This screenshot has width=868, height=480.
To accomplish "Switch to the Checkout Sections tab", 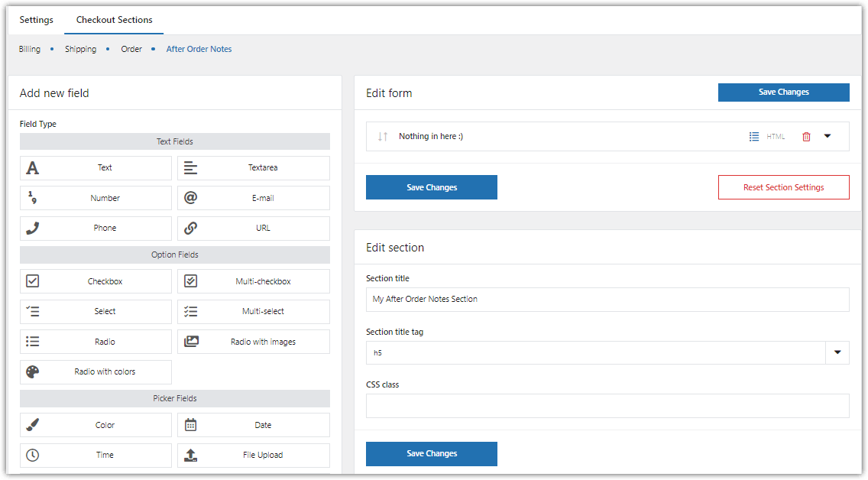I will pos(114,20).
